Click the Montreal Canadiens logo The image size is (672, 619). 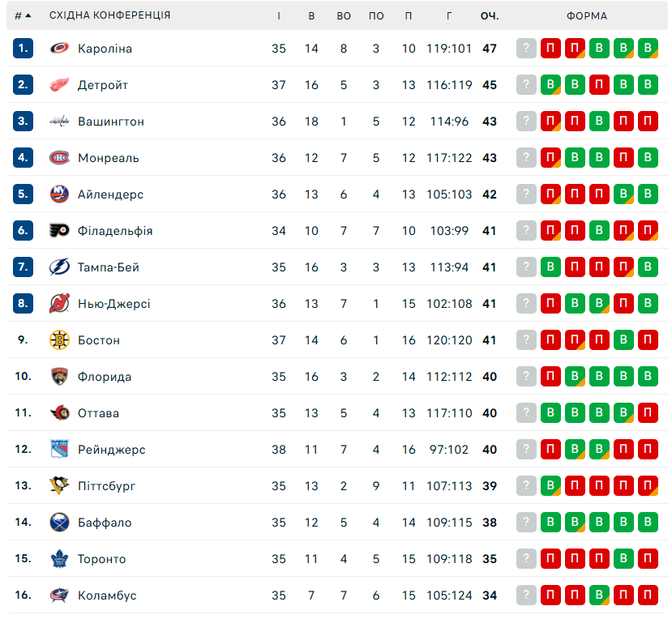[x=59, y=158]
